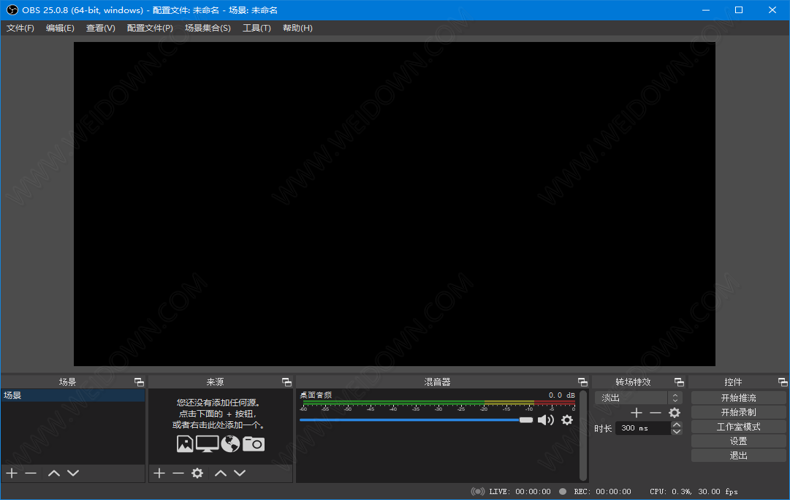Select the 场景 entry in the scene list

[x=73, y=396]
